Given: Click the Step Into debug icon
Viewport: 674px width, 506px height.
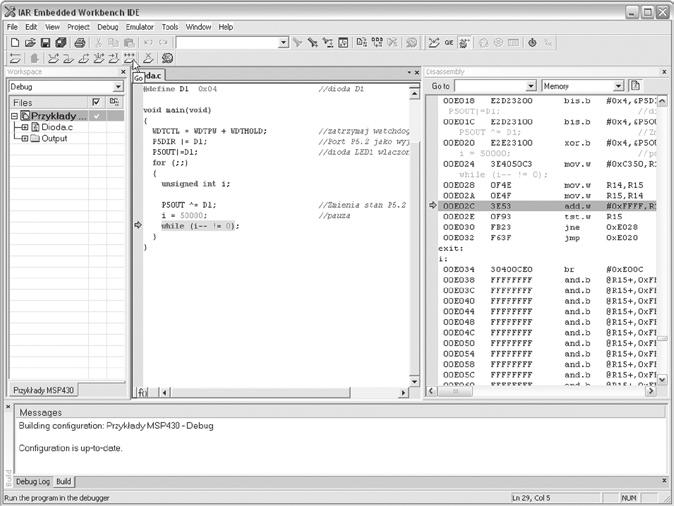Looking at the screenshot, I should click(68, 58).
